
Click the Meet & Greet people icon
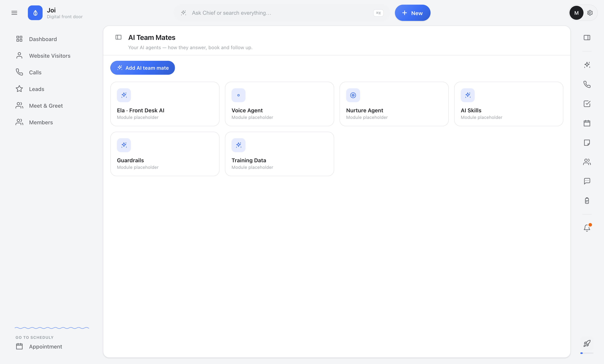coord(19,105)
